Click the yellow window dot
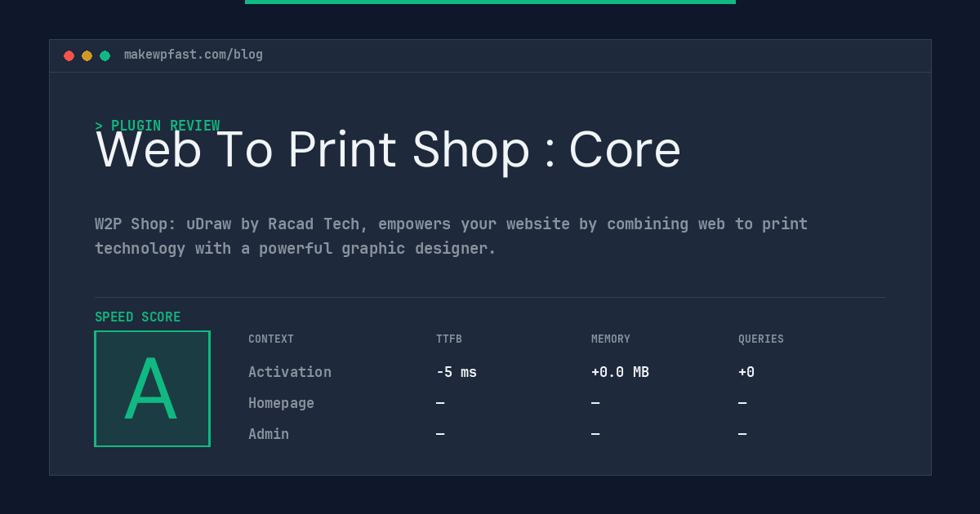 pyautogui.click(x=87, y=55)
